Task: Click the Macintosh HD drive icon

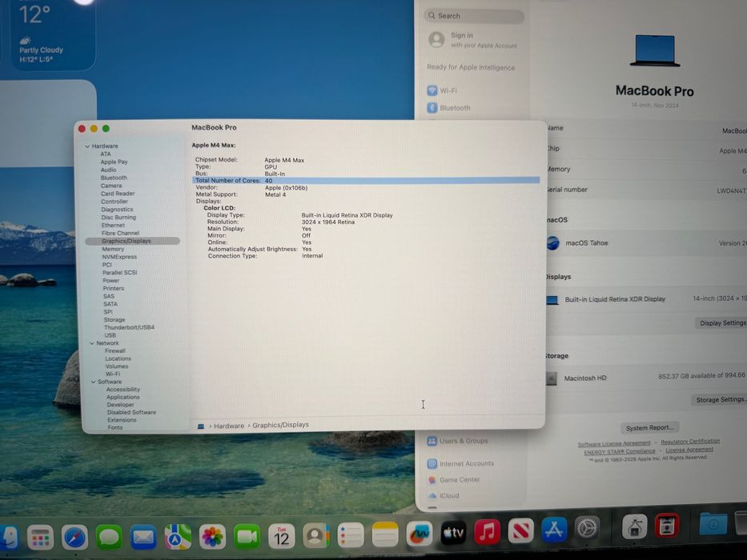Action: click(551, 378)
